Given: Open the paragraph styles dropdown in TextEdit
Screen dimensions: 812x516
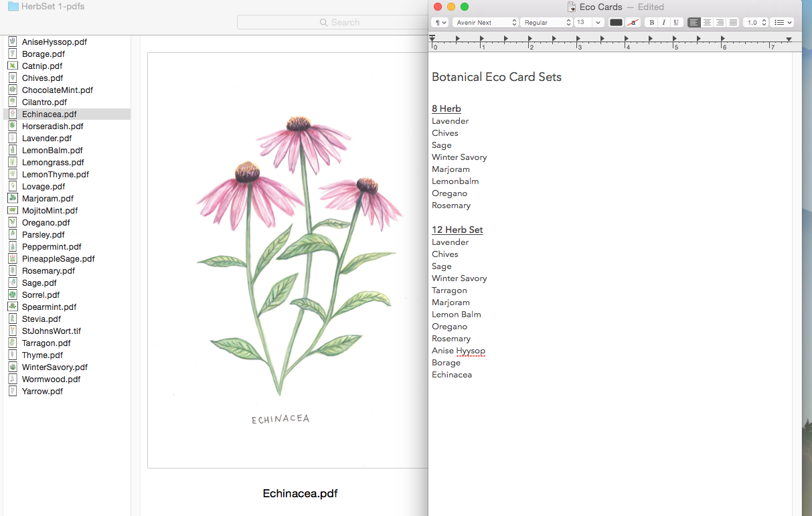Looking at the screenshot, I should [440, 23].
